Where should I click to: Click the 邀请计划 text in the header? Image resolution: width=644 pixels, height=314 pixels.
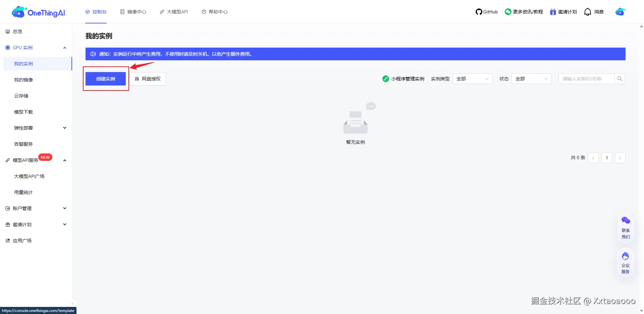click(x=568, y=12)
